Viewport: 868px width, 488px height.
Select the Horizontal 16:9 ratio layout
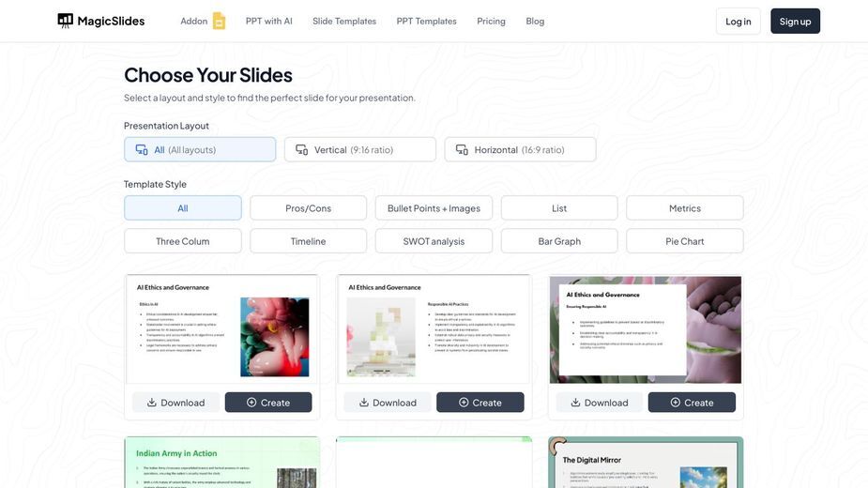pos(521,149)
